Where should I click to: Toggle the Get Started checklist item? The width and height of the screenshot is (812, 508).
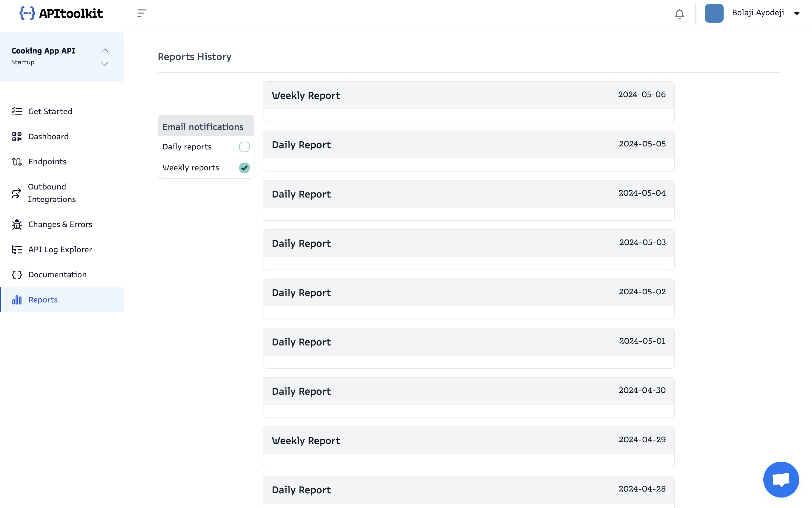pyautogui.click(x=16, y=111)
